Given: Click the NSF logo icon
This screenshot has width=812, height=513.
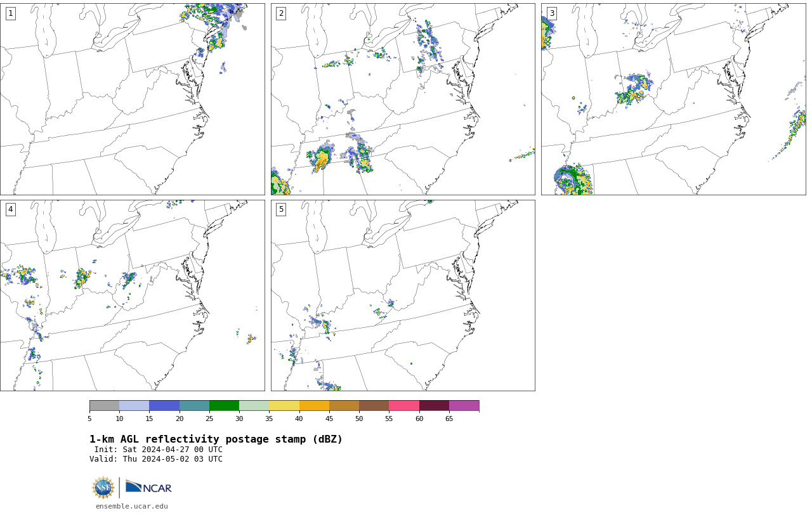Looking at the screenshot, I should tap(103, 488).
